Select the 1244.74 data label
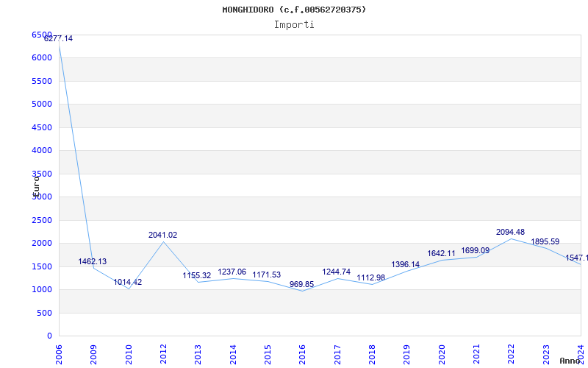 [337, 272]
